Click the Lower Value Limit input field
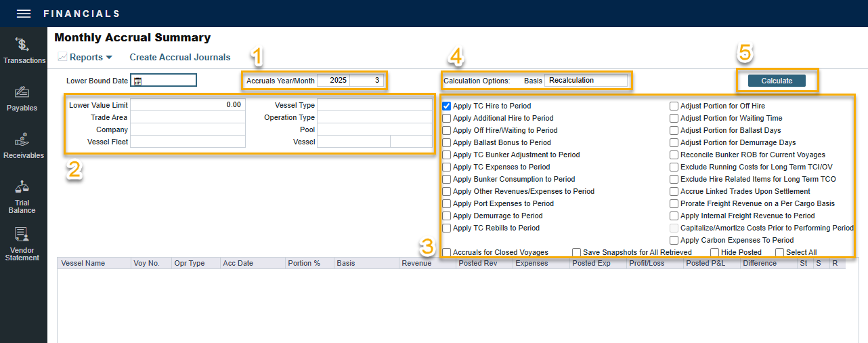The height and width of the screenshot is (343, 868). [x=187, y=105]
